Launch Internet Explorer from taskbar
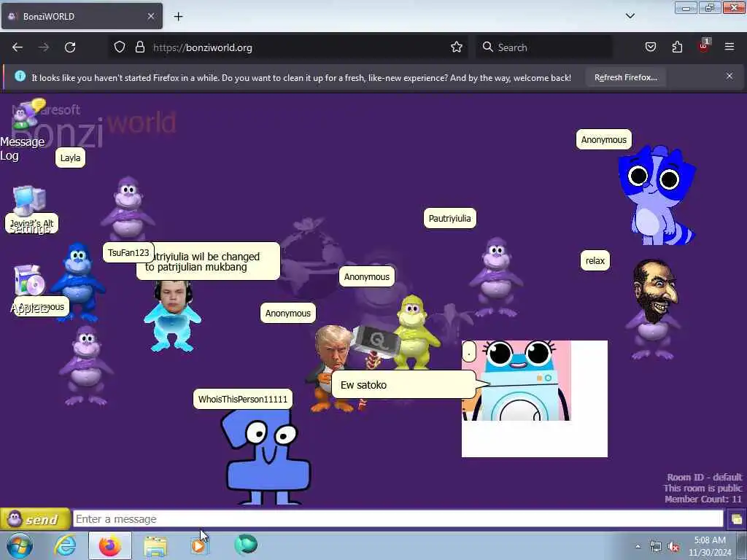The image size is (747, 560). click(65, 545)
